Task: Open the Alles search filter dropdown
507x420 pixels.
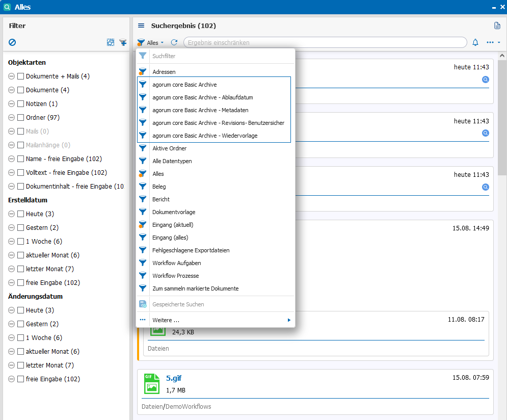Action: tap(151, 43)
